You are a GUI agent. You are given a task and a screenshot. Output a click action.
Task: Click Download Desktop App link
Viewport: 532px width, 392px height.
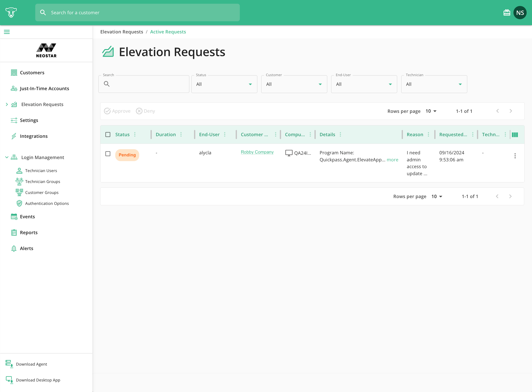click(38, 380)
